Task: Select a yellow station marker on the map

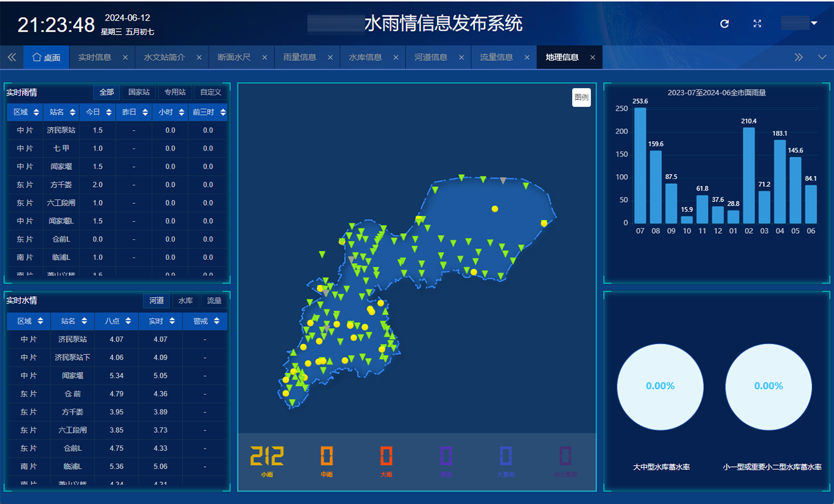Action: click(494, 208)
